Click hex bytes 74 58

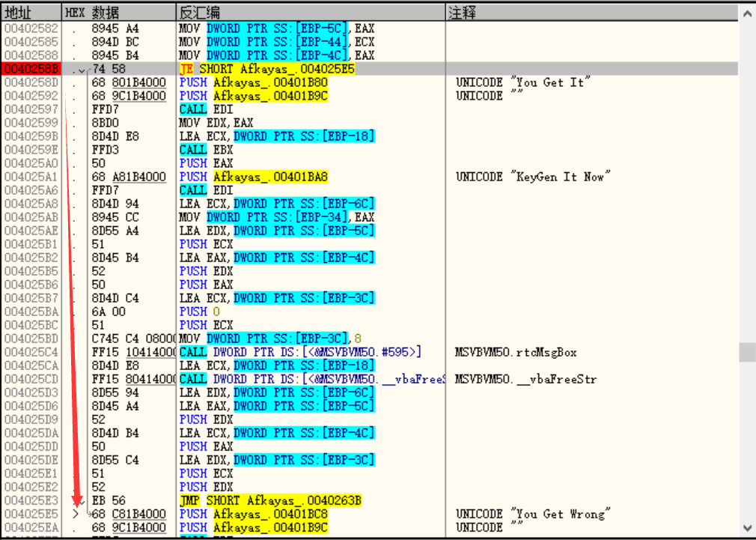109,69
